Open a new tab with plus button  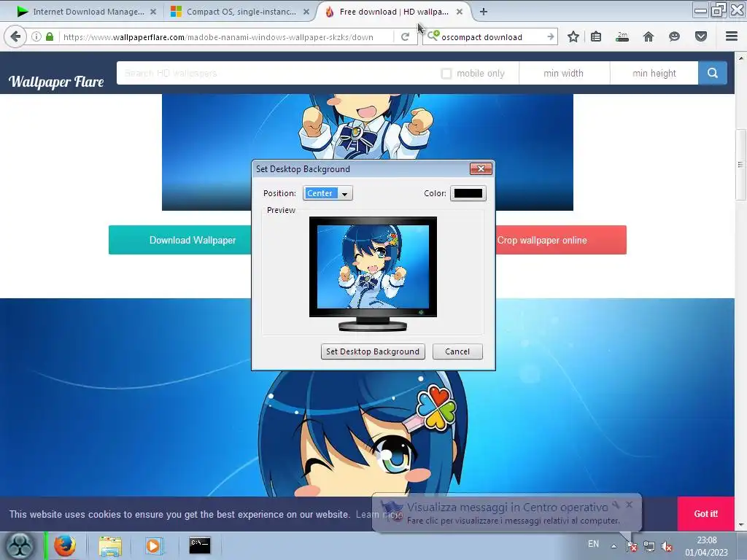tap(484, 12)
